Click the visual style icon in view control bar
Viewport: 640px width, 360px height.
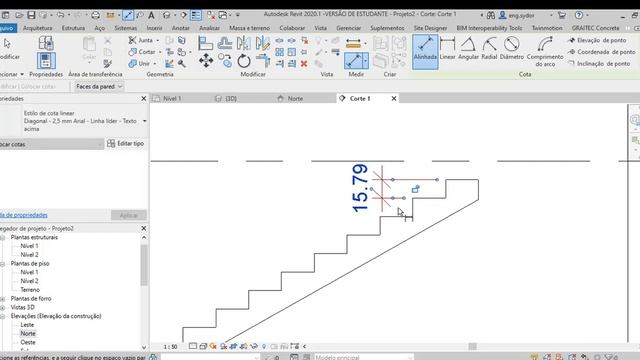[x=203, y=346]
